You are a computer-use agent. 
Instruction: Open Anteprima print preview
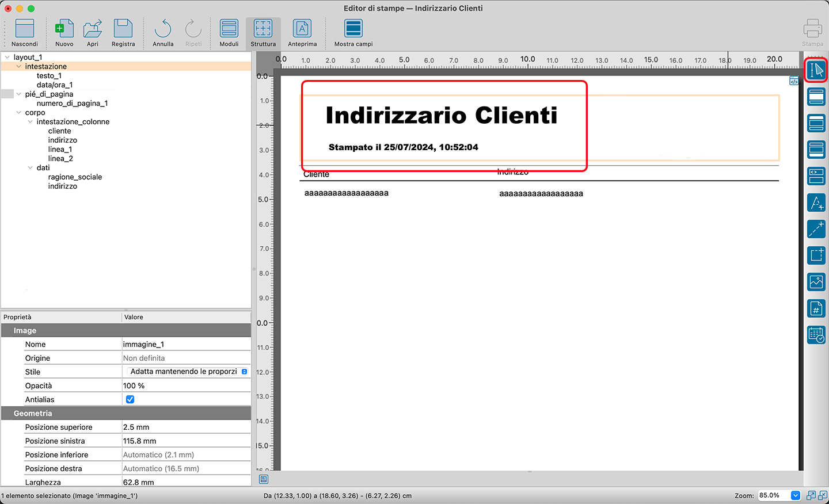[x=302, y=33]
